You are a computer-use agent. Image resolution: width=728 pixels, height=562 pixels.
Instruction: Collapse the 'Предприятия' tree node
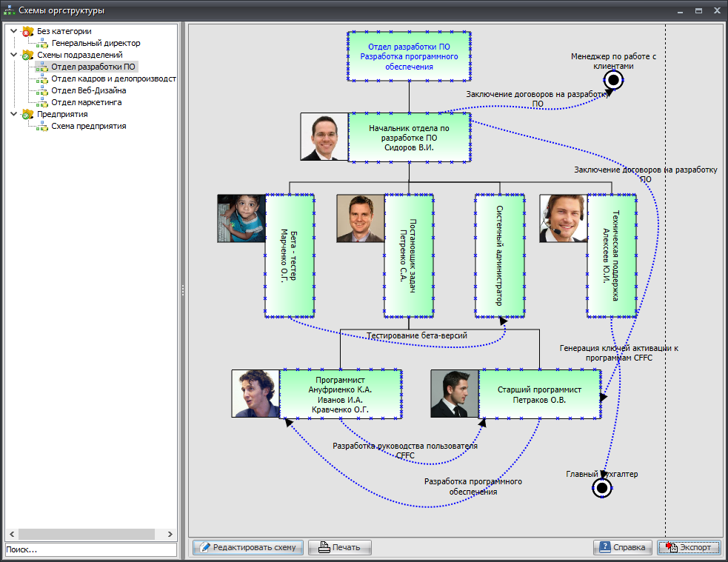[x=13, y=114]
